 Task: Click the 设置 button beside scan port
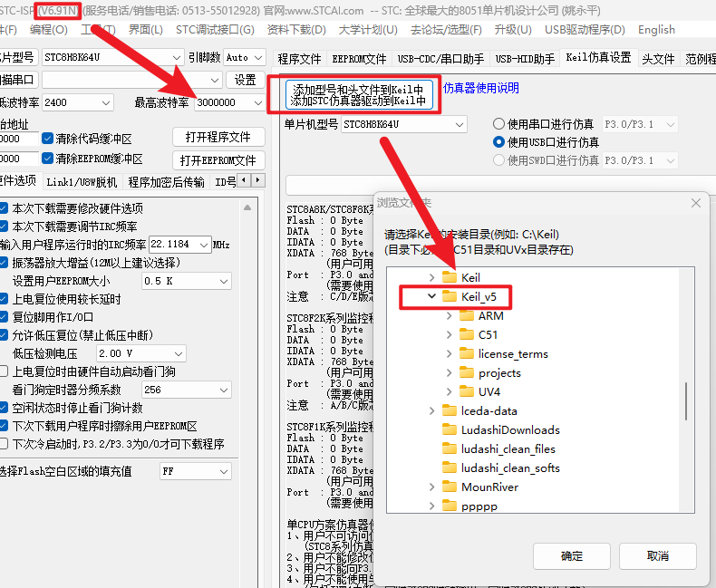click(246, 80)
